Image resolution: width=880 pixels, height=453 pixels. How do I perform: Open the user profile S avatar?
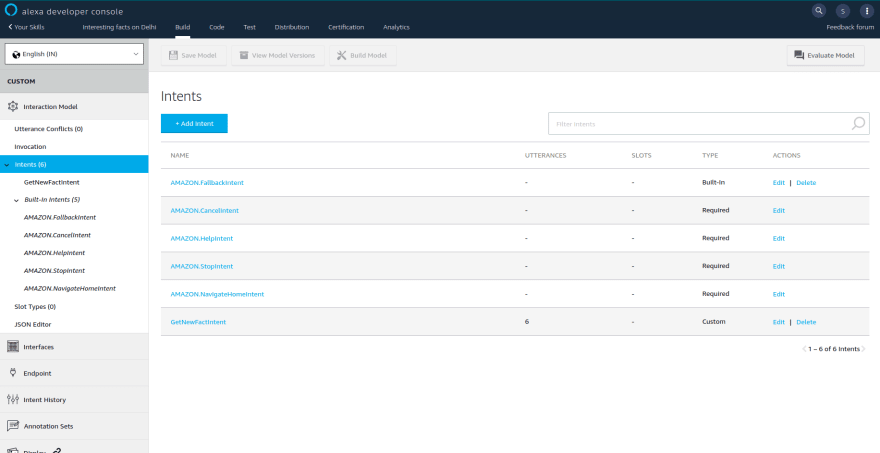coord(843,11)
